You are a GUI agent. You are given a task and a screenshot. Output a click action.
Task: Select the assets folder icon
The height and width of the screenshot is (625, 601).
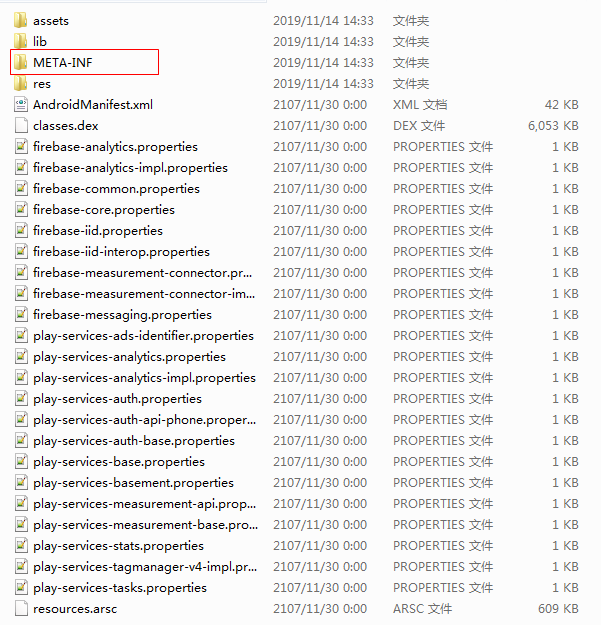[20, 20]
